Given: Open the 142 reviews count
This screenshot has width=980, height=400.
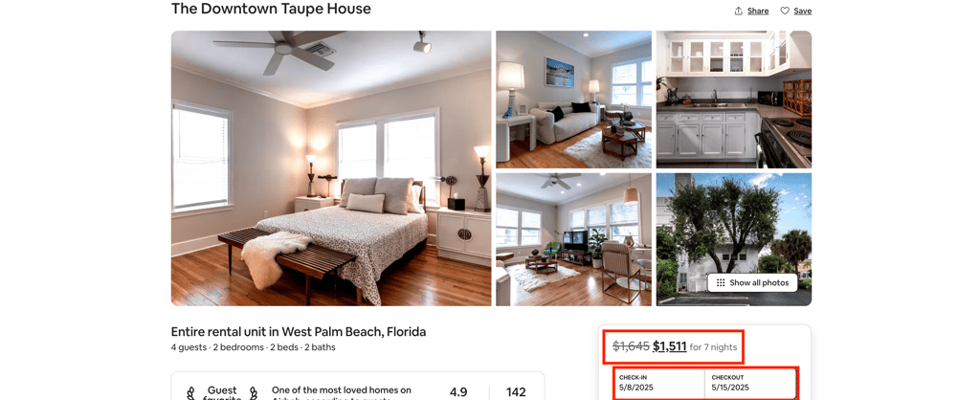Looking at the screenshot, I should (516, 392).
